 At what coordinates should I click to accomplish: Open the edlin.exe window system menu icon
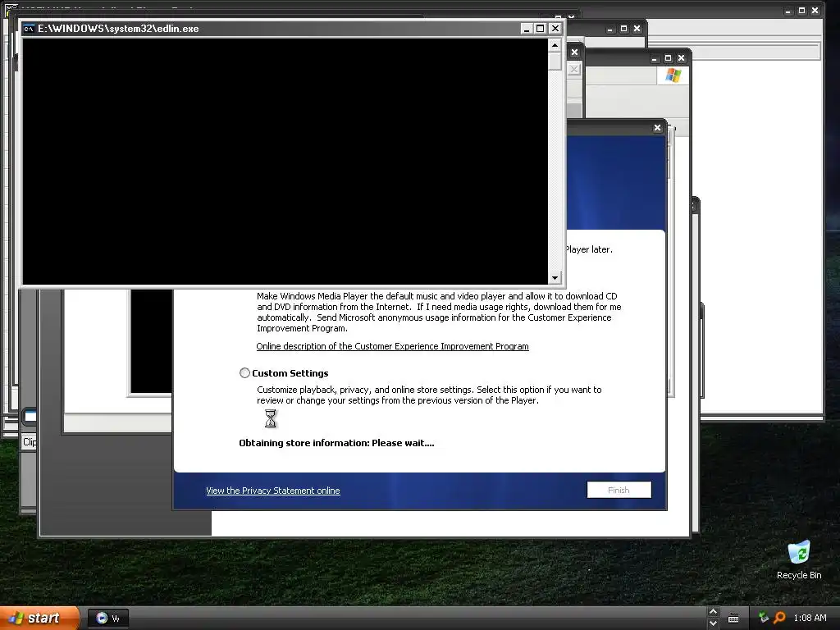click(29, 29)
